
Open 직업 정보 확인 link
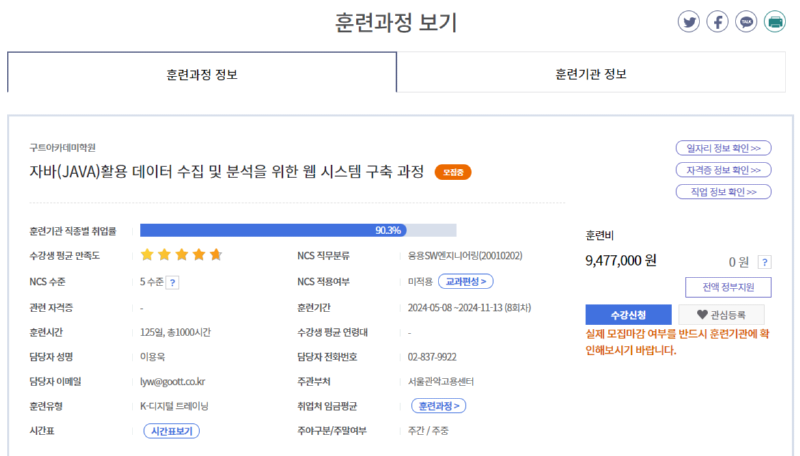[x=723, y=192]
